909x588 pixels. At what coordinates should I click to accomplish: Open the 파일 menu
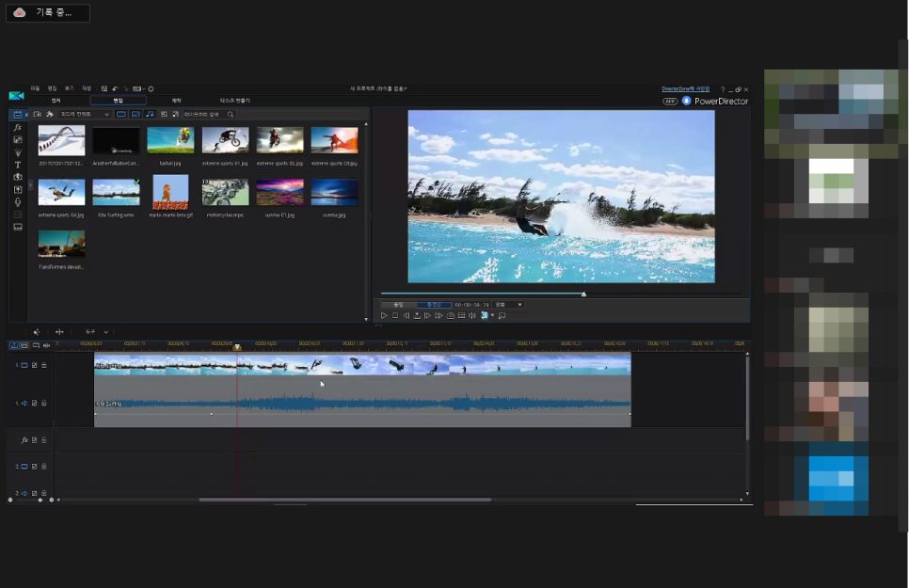pyautogui.click(x=36, y=88)
